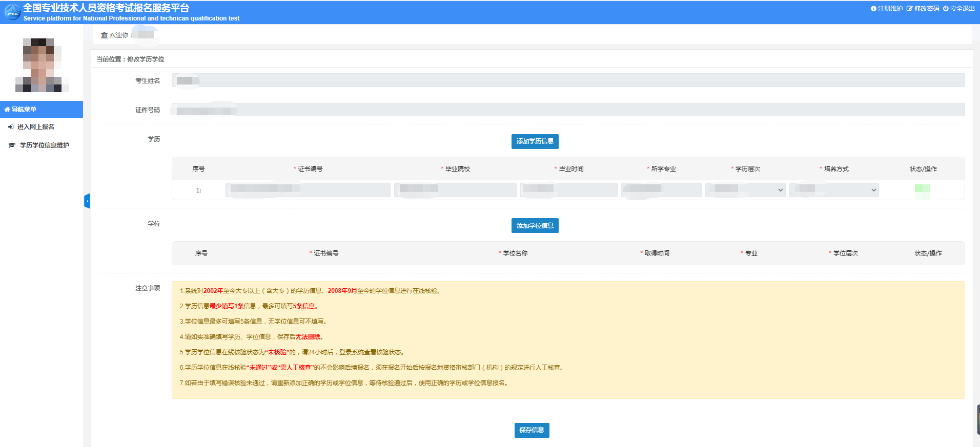Click the graduation cap icon for 学历学位信息维护
This screenshot has height=447, width=980.
click(x=12, y=145)
